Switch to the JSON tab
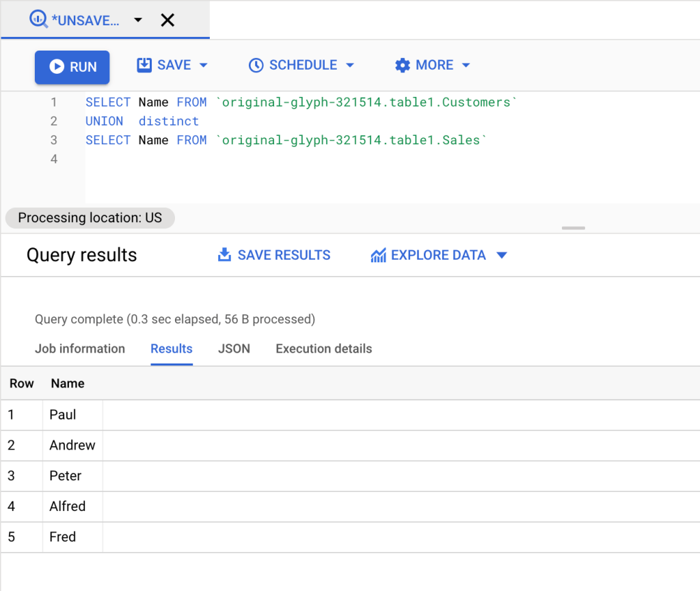The width and height of the screenshot is (700, 591). (x=234, y=349)
